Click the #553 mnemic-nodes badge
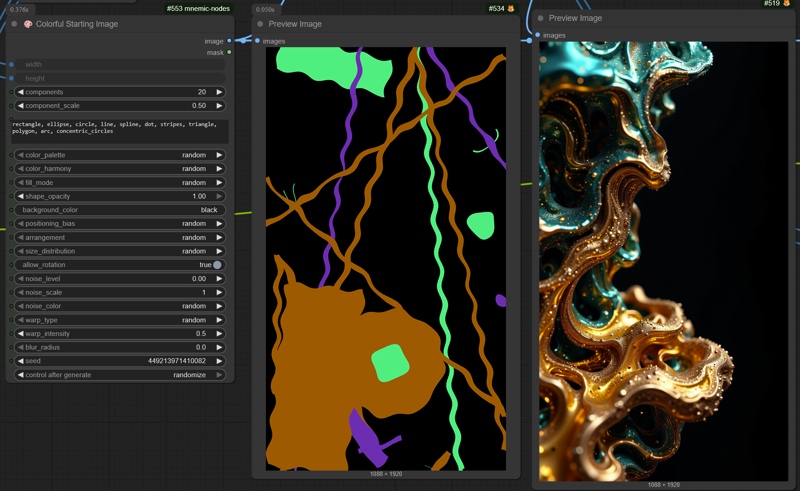Image resolution: width=800 pixels, height=491 pixels. coord(198,9)
